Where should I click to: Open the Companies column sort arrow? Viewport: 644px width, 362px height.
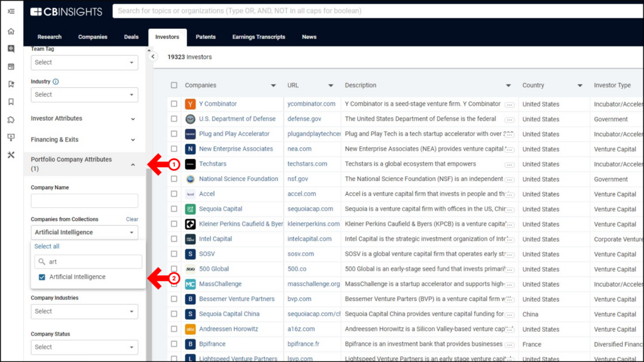click(x=273, y=85)
